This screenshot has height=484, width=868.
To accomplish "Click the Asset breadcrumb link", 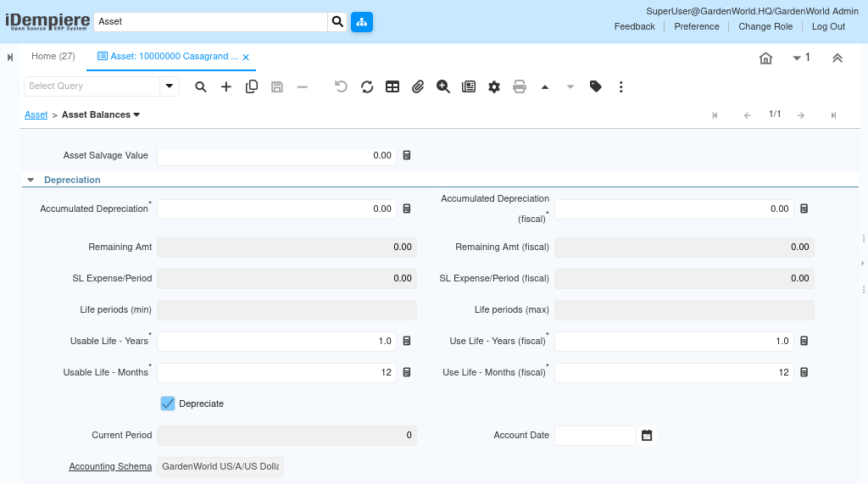I will (36, 114).
